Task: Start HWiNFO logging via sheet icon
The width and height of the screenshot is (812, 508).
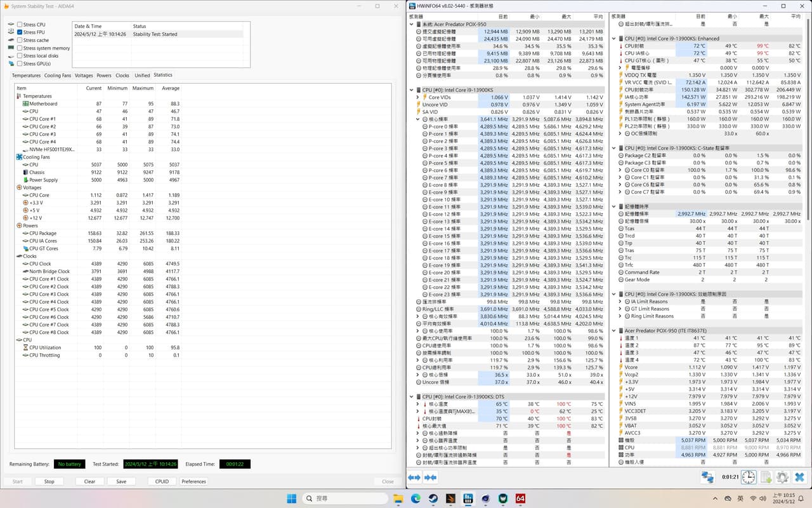Action: [766, 477]
